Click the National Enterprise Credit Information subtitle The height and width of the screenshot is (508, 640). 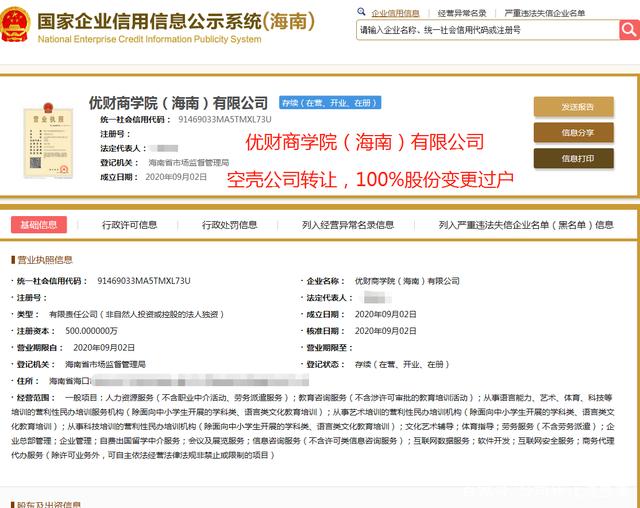(149, 39)
